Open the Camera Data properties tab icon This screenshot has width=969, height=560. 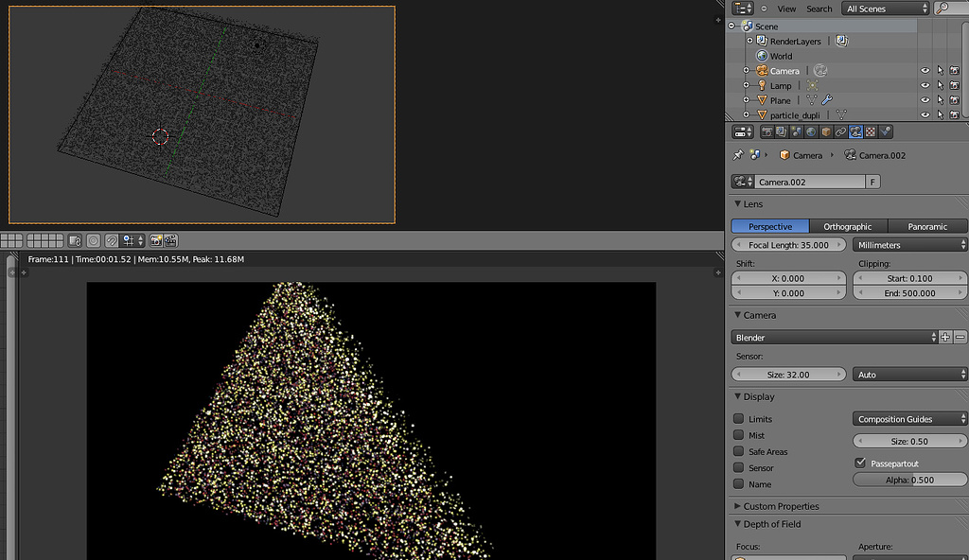point(855,131)
